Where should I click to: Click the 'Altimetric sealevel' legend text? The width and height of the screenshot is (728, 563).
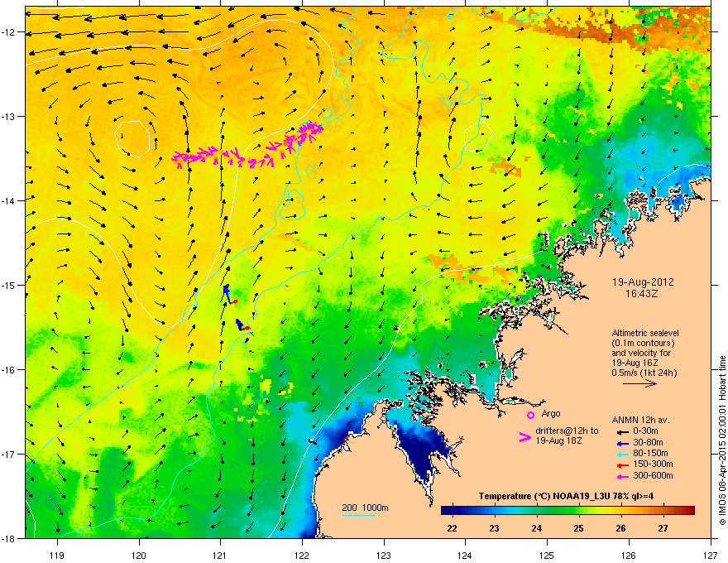coord(645,333)
